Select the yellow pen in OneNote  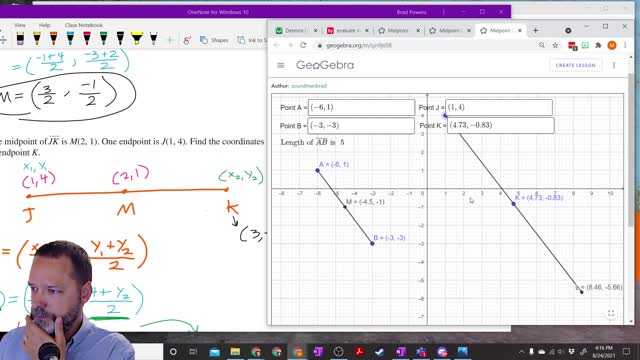pos(37,39)
